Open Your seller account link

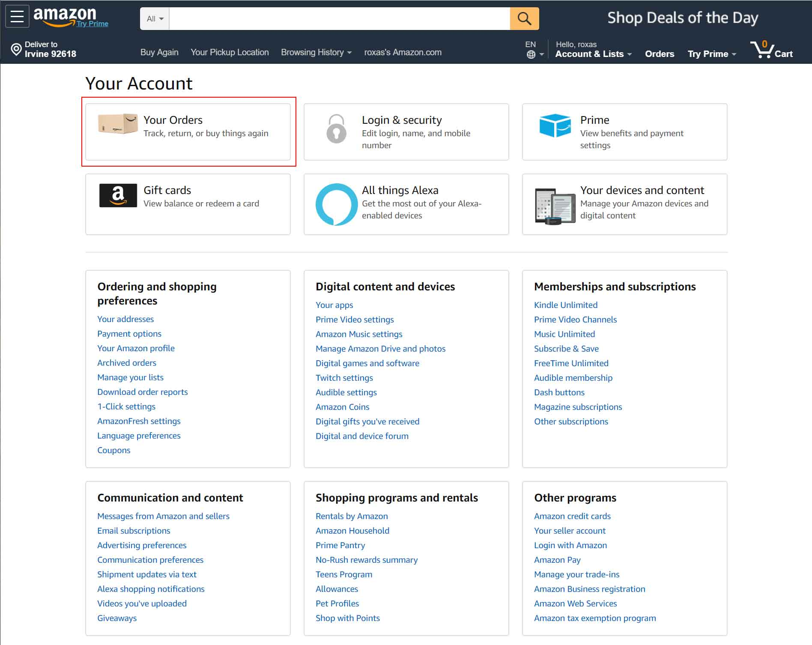pos(570,531)
